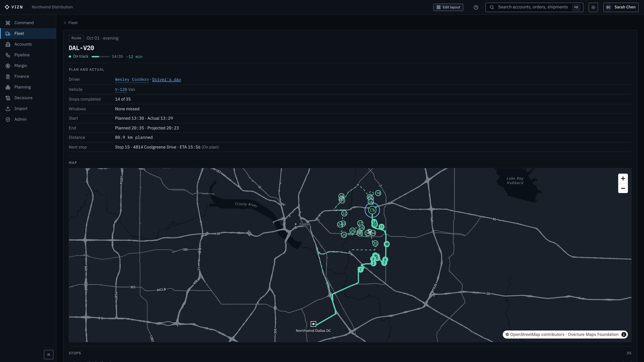
Task: Click the 'On track' status text
Action: point(80,57)
